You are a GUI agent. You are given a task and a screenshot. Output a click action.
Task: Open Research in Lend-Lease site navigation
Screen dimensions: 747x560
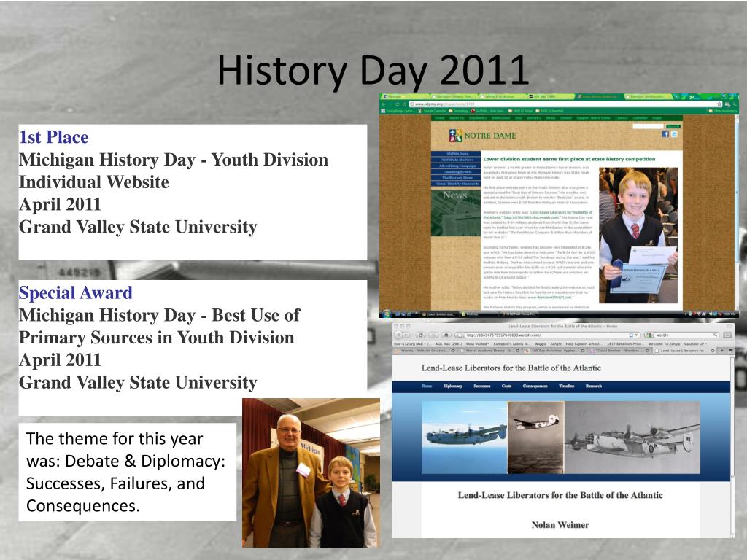[594, 386]
